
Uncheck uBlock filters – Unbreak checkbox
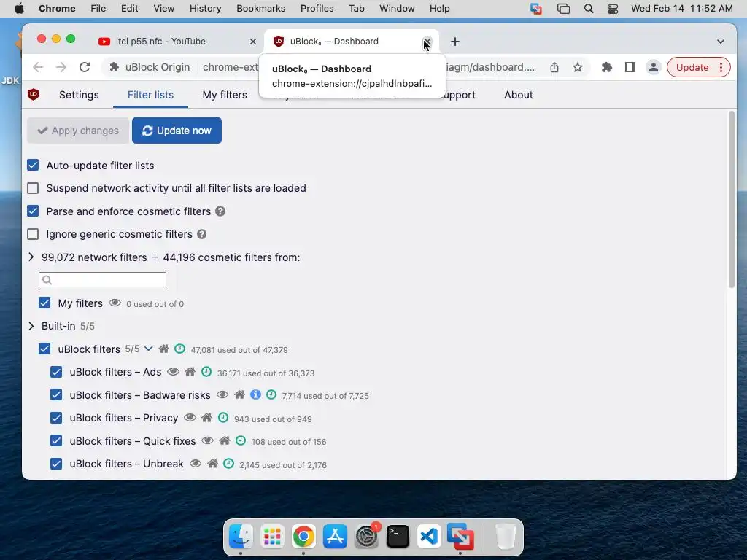[x=55, y=463]
